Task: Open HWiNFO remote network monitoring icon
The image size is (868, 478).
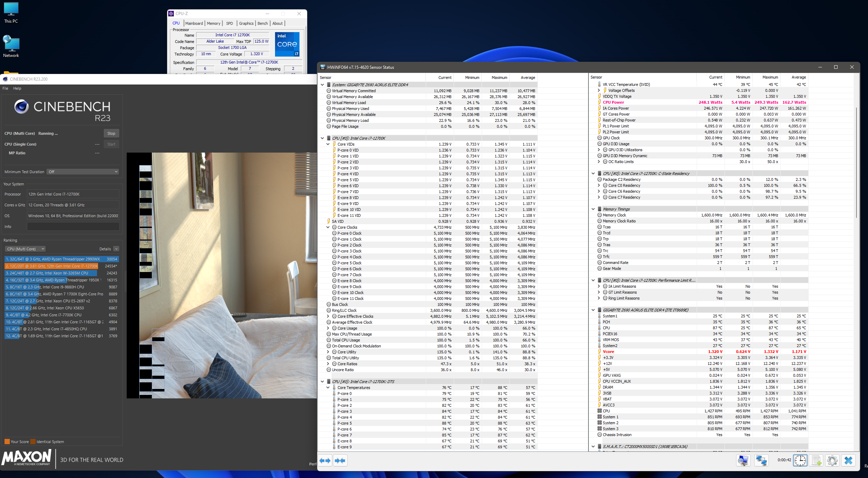Action: pos(761,461)
